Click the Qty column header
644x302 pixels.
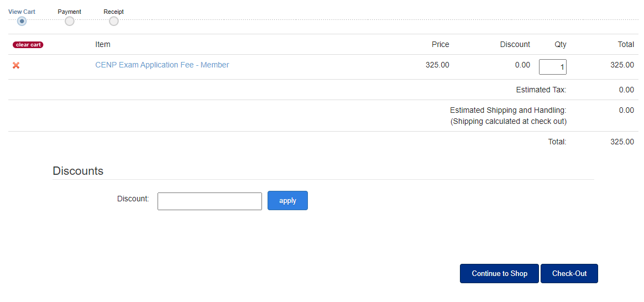point(561,44)
